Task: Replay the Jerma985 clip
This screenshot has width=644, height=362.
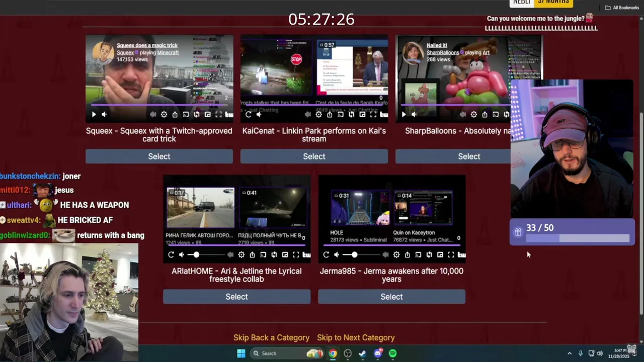Action: 326,255
